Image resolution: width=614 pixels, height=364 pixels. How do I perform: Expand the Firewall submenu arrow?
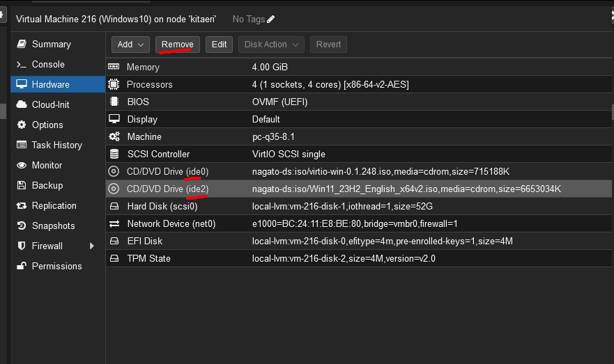pyautogui.click(x=91, y=246)
